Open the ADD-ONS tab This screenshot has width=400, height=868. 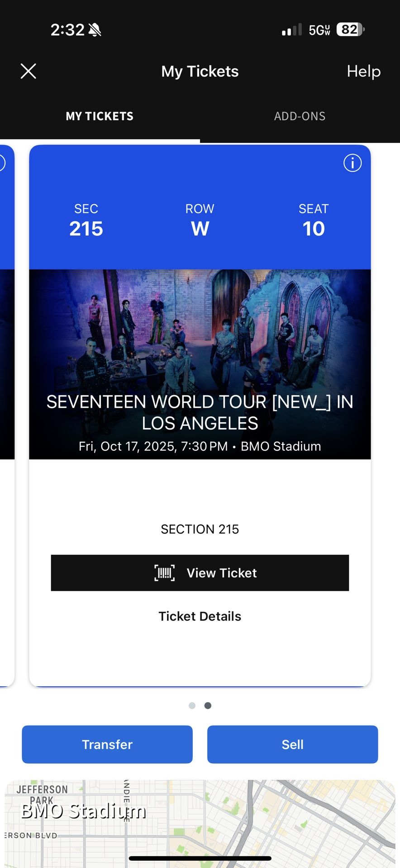[300, 116]
